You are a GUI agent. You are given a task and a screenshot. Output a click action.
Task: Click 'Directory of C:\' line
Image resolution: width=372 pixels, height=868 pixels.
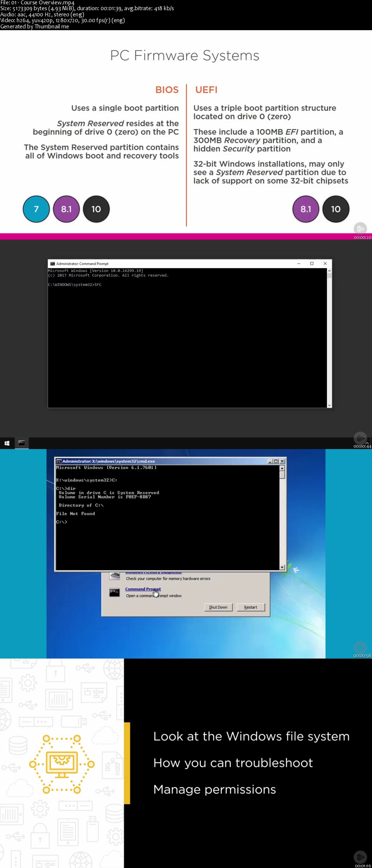tap(81, 505)
